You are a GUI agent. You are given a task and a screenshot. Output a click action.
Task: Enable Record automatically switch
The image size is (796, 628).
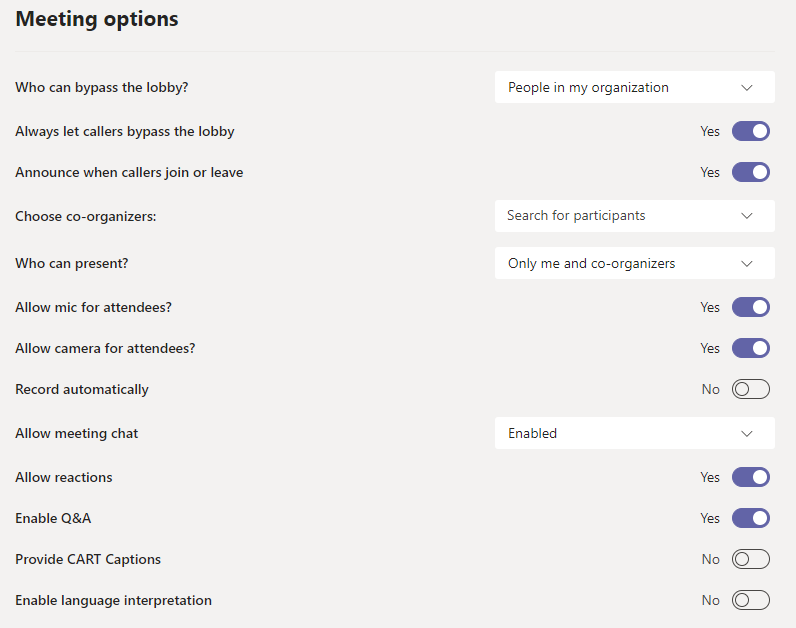click(750, 389)
